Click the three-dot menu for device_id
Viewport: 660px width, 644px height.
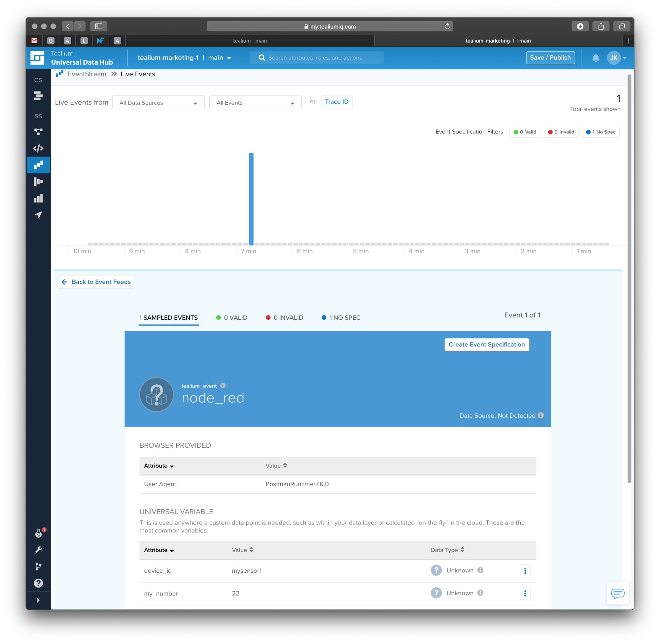(x=525, y=571)
